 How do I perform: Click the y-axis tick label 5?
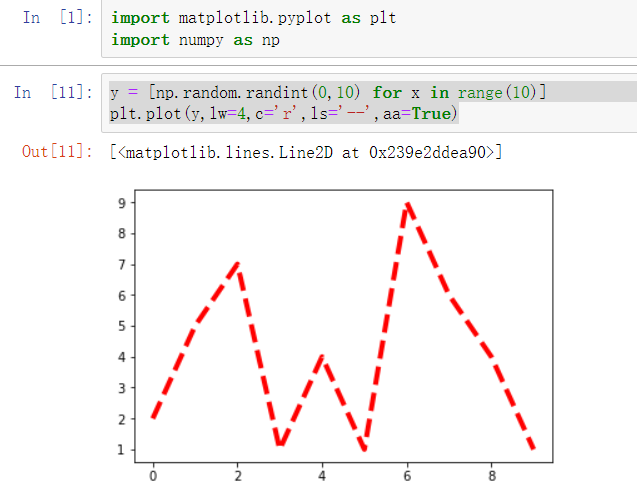[122, 326]
